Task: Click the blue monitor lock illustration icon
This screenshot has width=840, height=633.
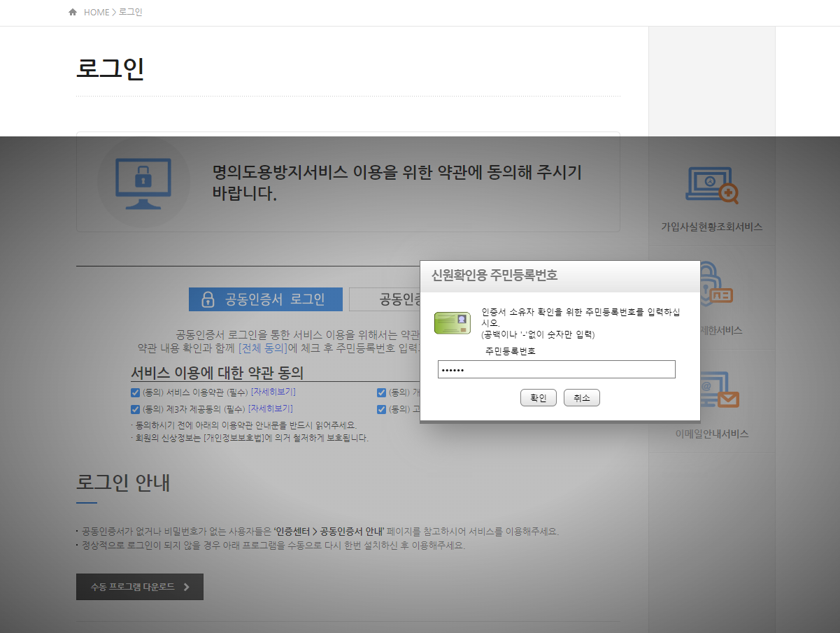Action: pyautogui.click(x=143, y=182)
